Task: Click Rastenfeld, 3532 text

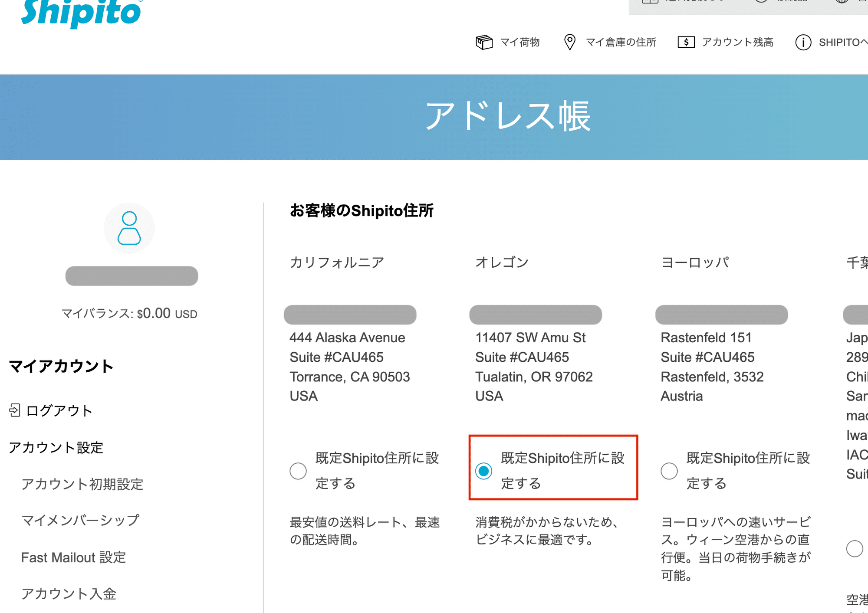Action: point(712,377)
